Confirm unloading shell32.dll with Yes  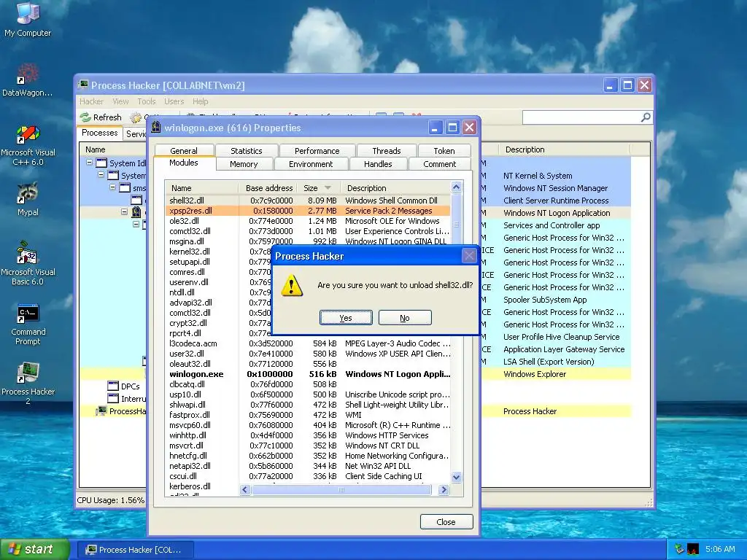346,318
